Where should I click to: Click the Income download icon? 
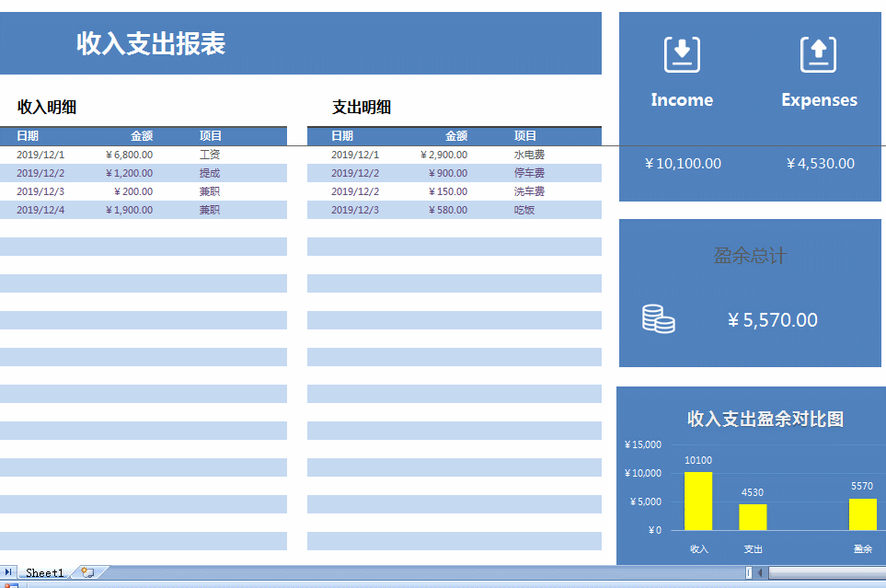tap(682, 54)
